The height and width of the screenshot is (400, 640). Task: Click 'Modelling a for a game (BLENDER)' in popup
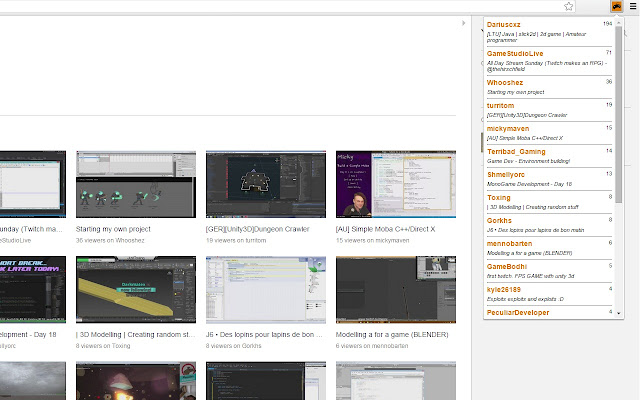[529, 253]
